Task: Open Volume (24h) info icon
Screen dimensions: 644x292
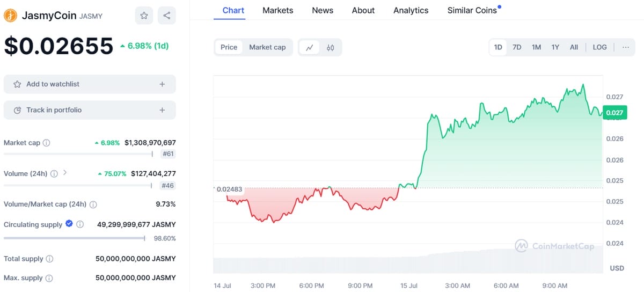Action: 54,174
